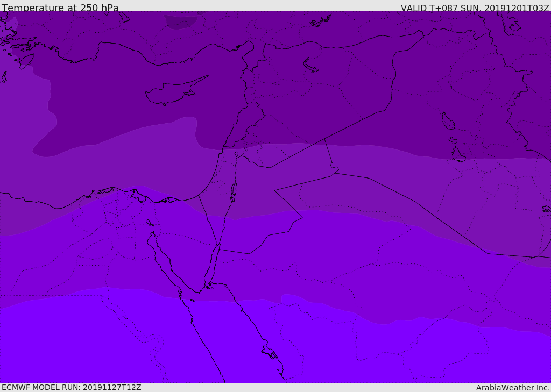The image size is (551, 392).
Task: Click the 'Temperature at 250 hPa' title text
Action: (x=60, y=8)
